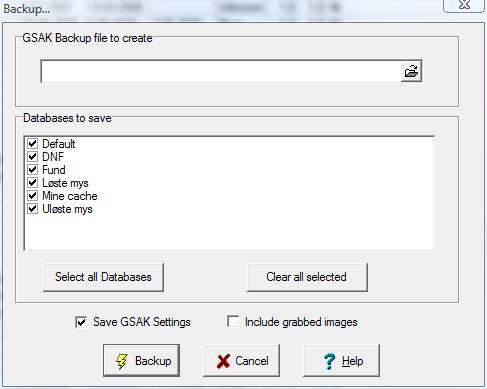Disable the Save GSAK Settings checkbox

81,322
